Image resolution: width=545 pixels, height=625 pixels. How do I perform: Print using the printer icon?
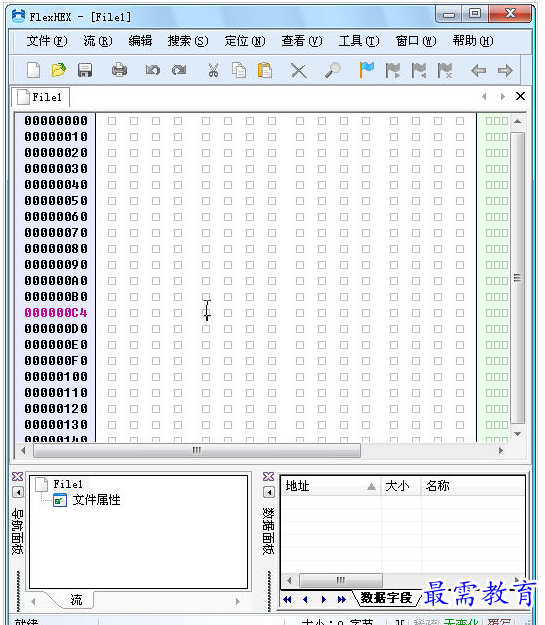pyautogui.click(x=119, y=71)
